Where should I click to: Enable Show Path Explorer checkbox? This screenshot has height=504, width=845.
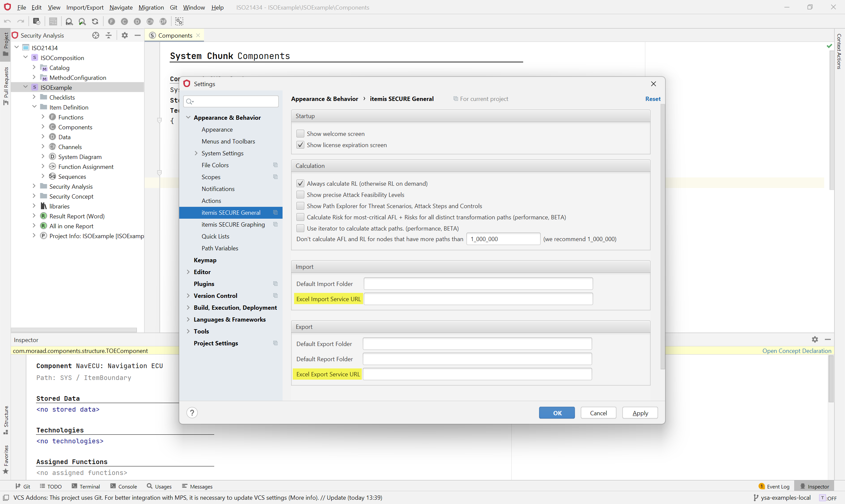coord(300,206)
